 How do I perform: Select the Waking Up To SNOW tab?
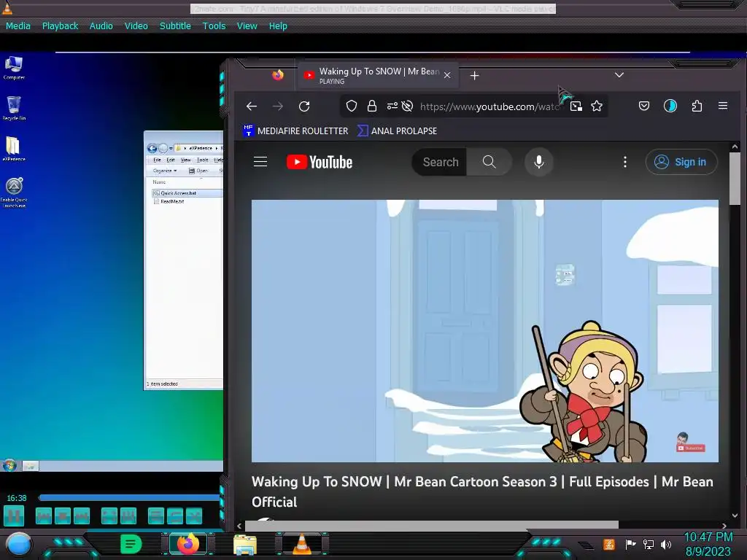[379, 76]
